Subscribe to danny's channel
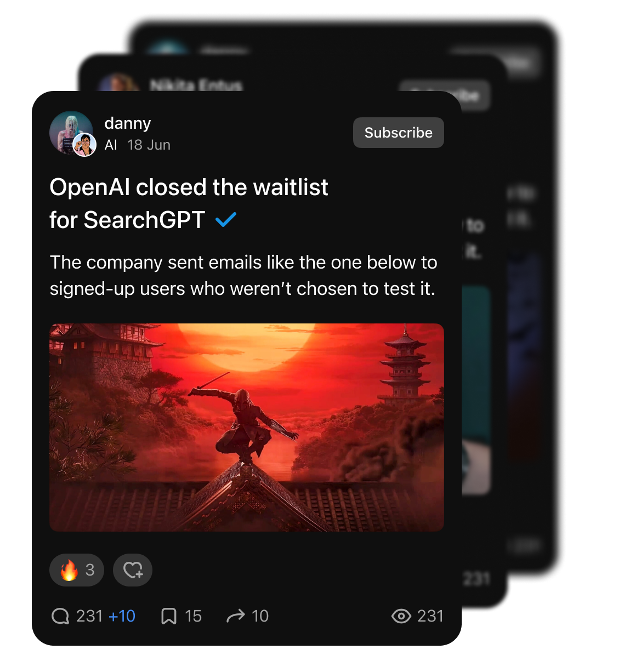The image size is (624, 672). pos(399,133)
